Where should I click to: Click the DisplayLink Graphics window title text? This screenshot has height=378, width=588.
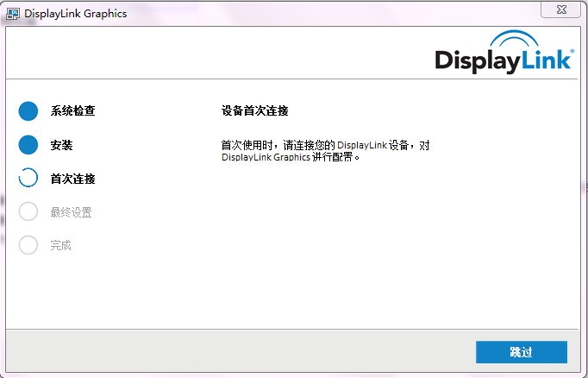pyautogui.click(x=75, y=14)
